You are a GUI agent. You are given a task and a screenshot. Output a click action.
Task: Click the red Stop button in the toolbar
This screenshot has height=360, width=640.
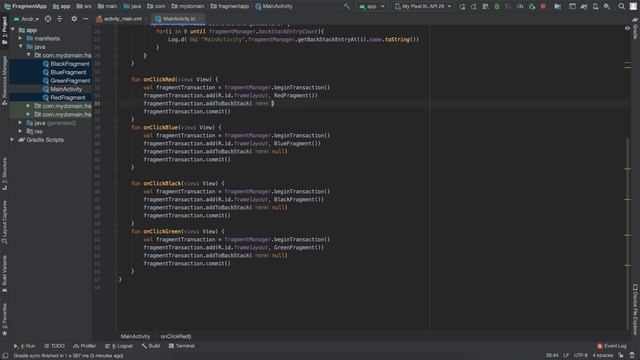(x=543, y=7)
